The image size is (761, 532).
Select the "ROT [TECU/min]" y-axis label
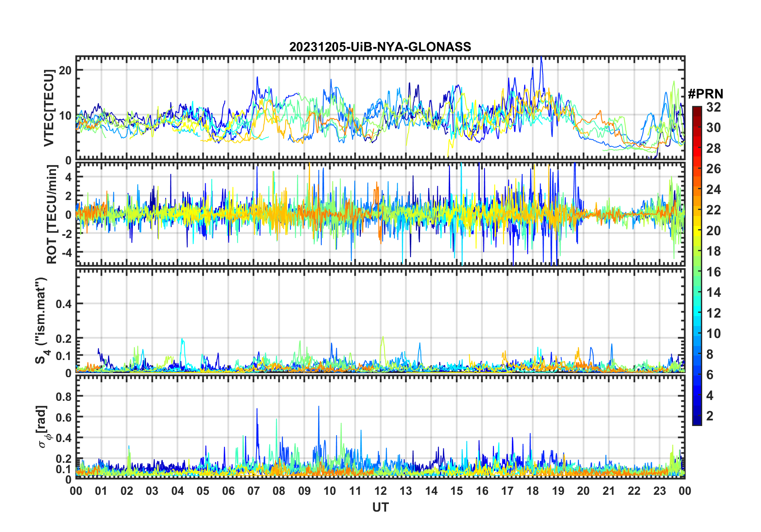click(52, 214)
